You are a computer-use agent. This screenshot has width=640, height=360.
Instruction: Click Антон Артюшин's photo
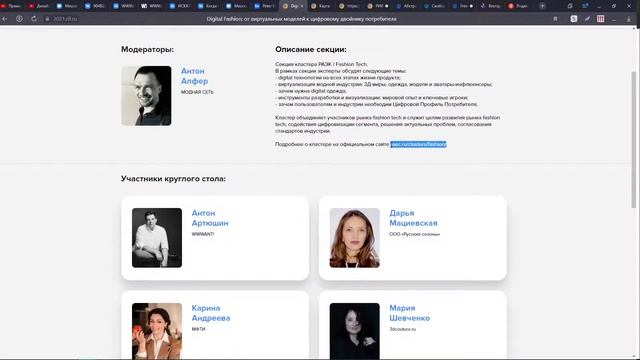tap(157, 238)
